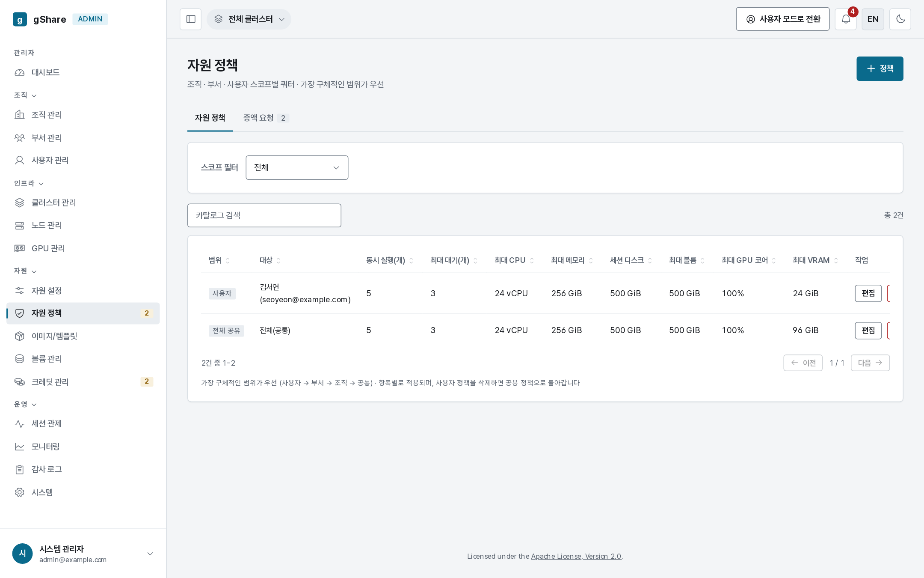Viewport: 924px width, 578px height.
Task: Open 조직 관리 page
Action: [x=83, y=115]
